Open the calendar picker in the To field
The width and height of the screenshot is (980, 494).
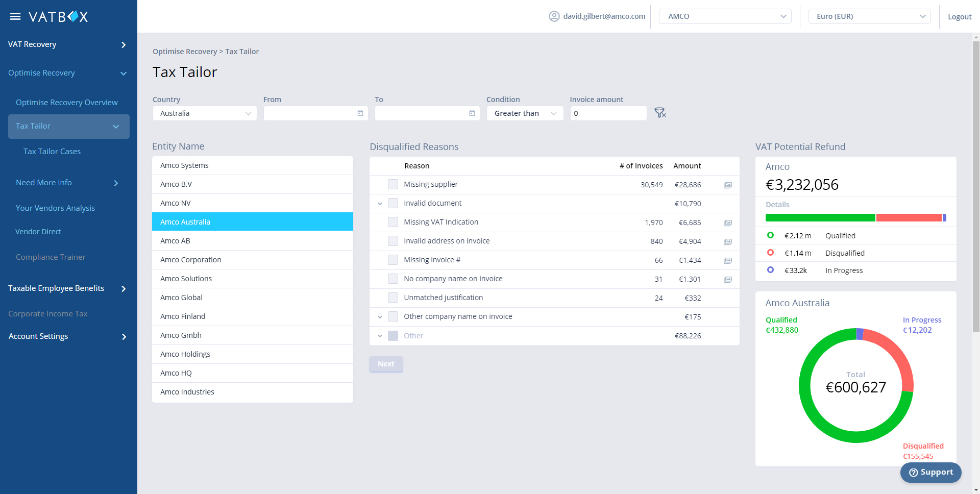pos(472,113)
